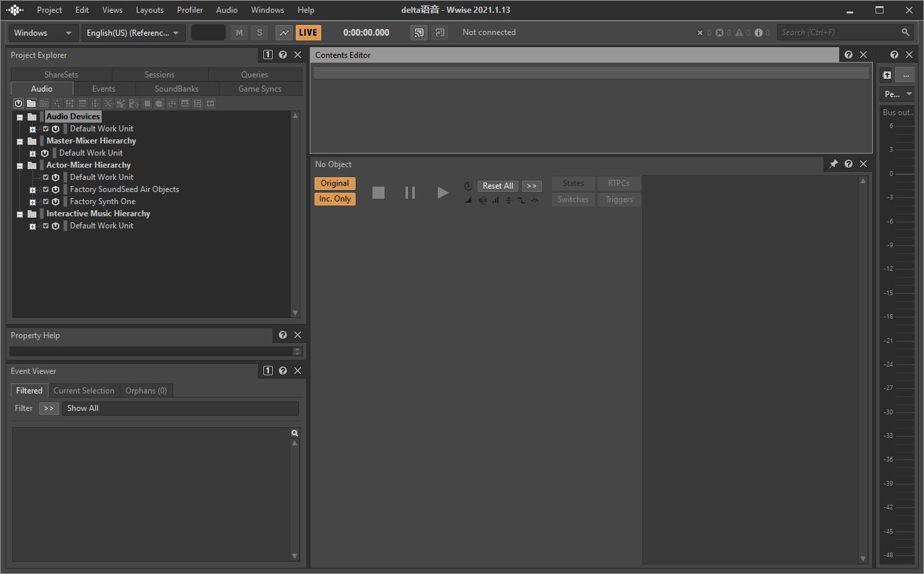
Task: Toggle the LIVE editing button
Action: 308,32
